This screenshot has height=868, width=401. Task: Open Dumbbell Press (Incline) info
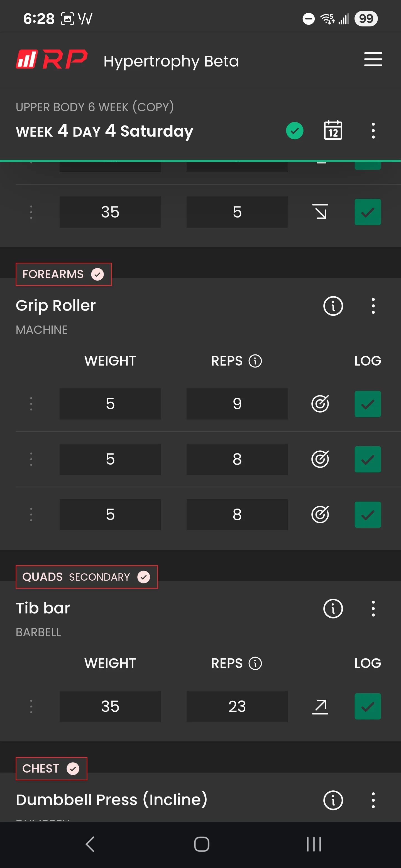(x=333, y=800)
